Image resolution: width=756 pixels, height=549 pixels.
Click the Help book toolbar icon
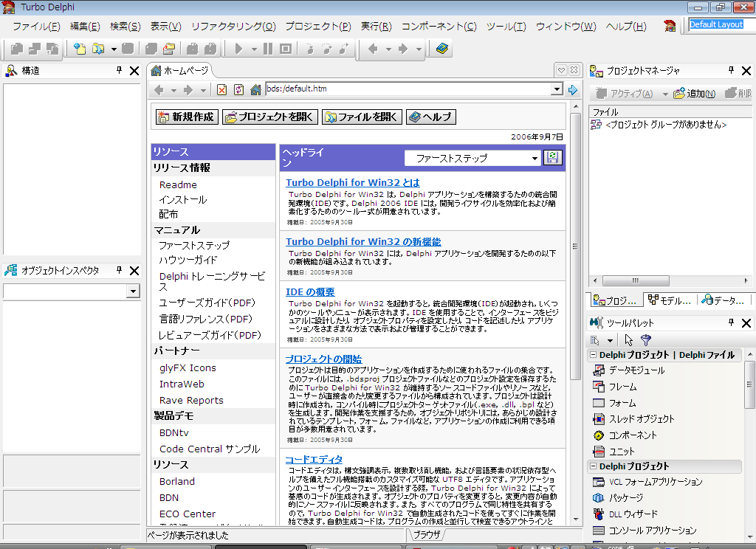(x=442, y=49)
